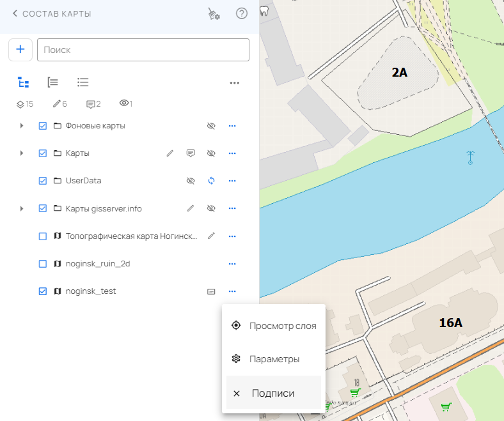Screen dimensions: 504x421
Task: Click the labels icon on noginsk_test row
Action: tap(211, 291)
